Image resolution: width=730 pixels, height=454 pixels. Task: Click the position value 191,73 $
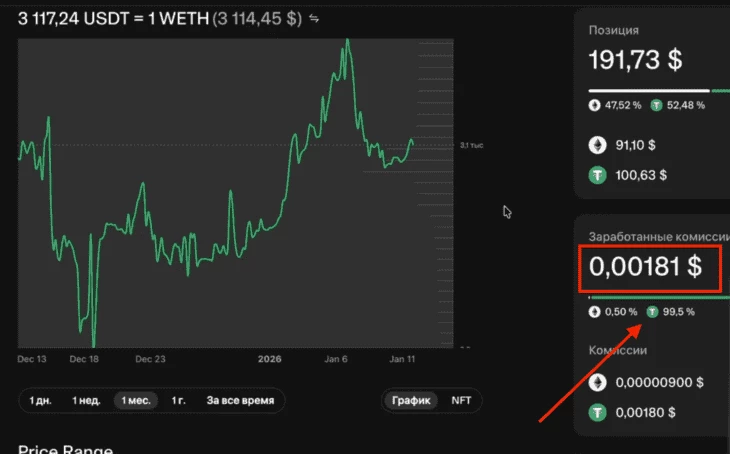click(635, 60)
